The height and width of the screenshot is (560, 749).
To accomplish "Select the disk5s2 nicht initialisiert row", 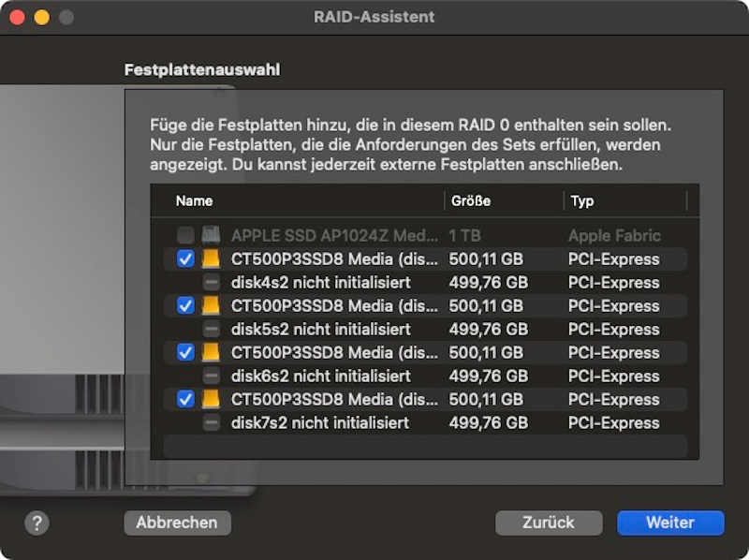I will [425, 330].
